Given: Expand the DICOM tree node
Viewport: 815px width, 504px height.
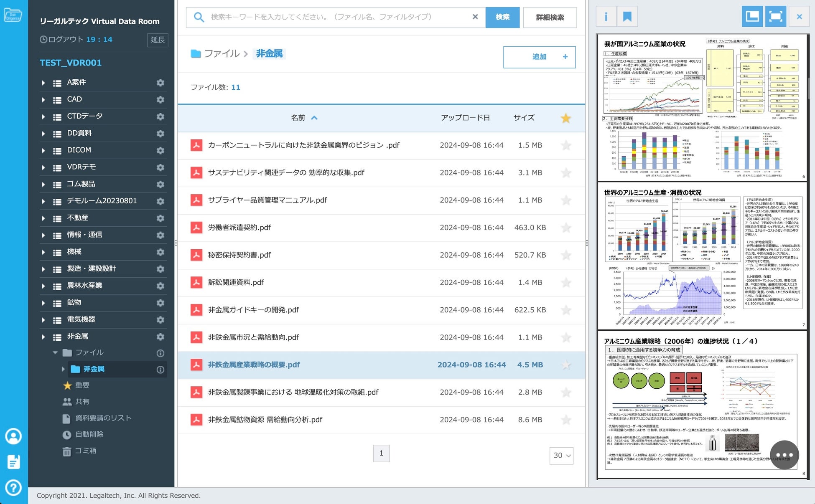Looking at the screenshot, I should coord(43,150).
